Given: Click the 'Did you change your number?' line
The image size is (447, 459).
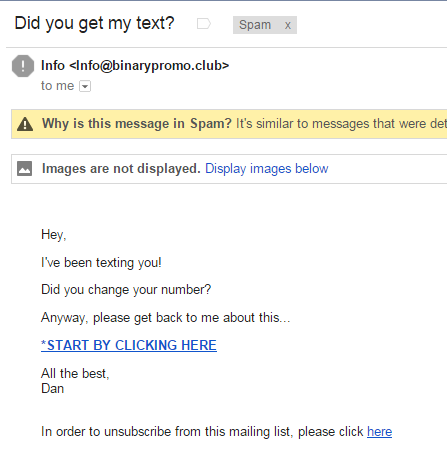Looking at the screenshot, I should 126,290.
